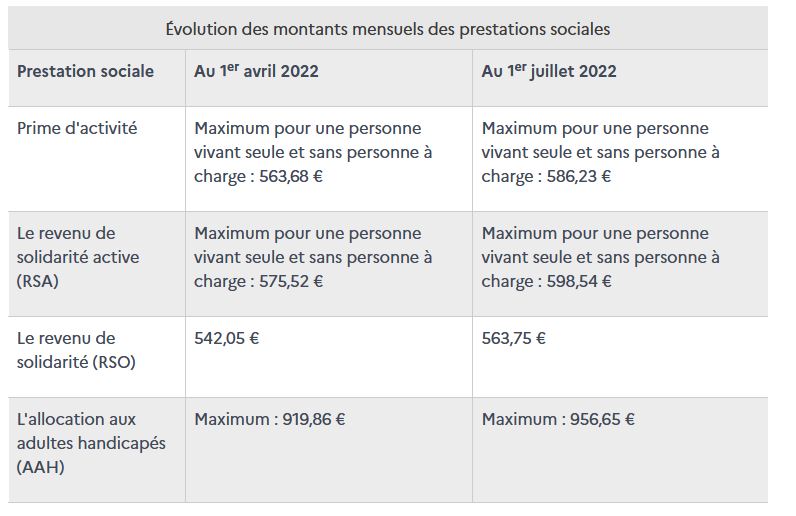
Task: Click the 598,54 € RSA July amount
Action: coord(579,281)
